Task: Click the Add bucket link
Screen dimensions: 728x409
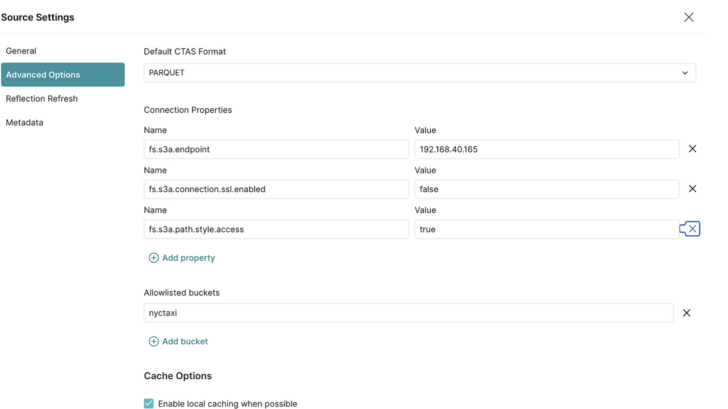Action: click(185, 341)
